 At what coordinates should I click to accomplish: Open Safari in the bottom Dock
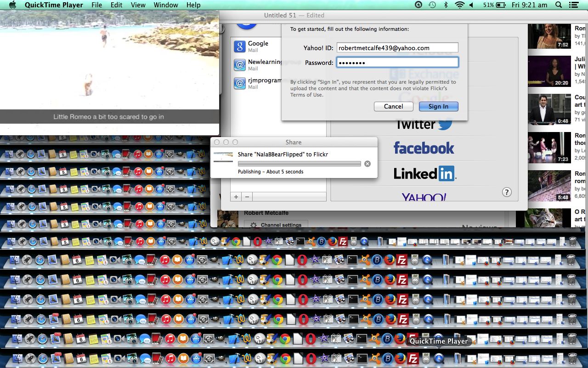pyautogui.click(x=43, y=359)
